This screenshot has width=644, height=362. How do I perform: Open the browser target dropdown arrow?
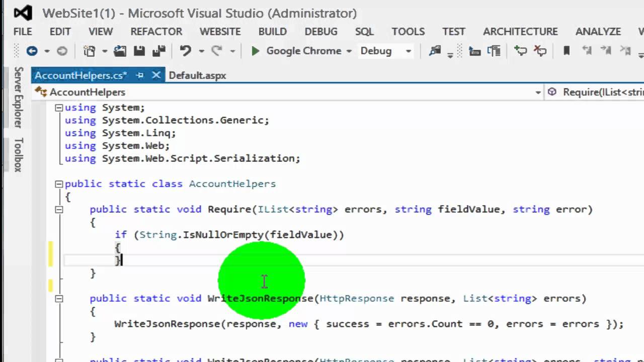(x=349, y=51)
